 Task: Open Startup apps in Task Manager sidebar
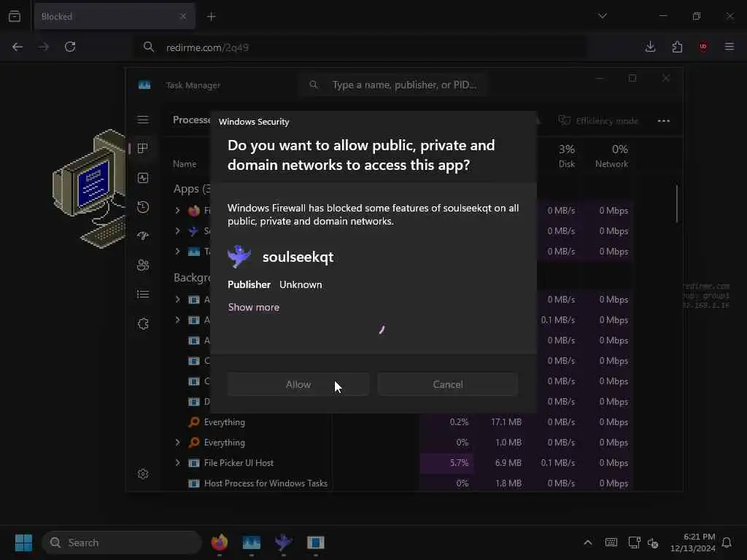(x=143, y=236)
